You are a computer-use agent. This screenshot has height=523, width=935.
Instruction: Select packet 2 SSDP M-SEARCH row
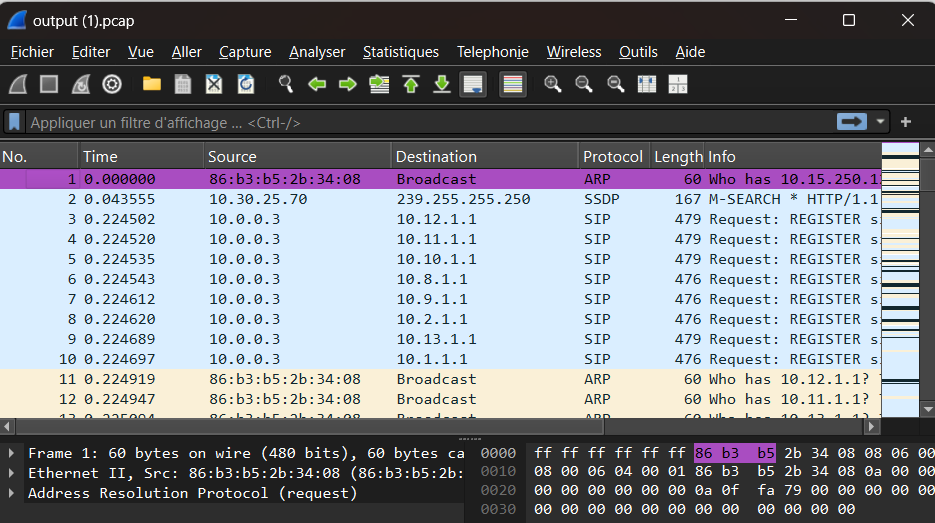tap(440, 199)
